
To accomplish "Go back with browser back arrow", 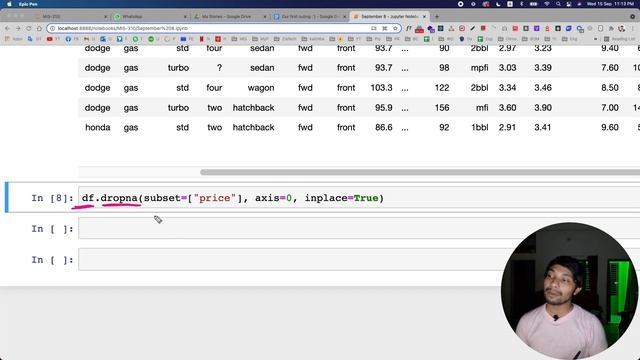I will coord(7,29).
